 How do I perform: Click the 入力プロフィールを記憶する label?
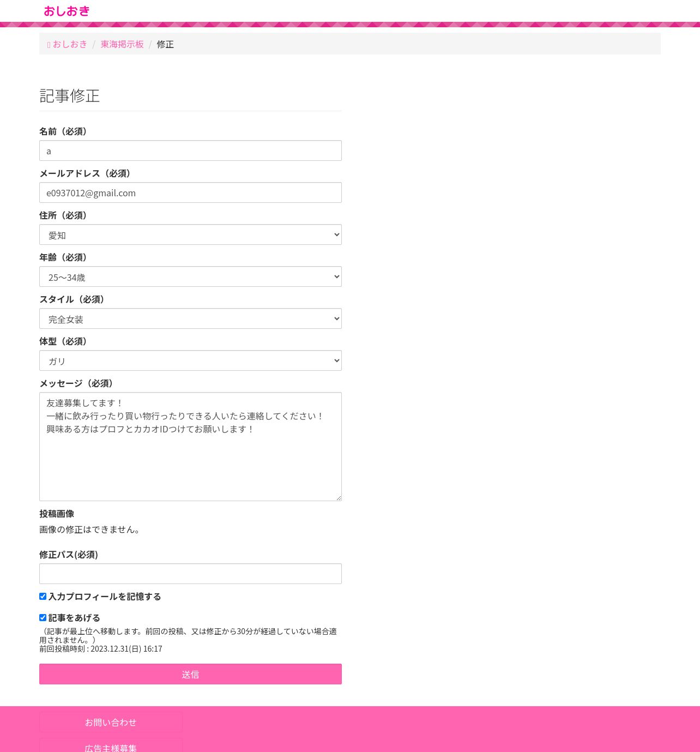105,597
